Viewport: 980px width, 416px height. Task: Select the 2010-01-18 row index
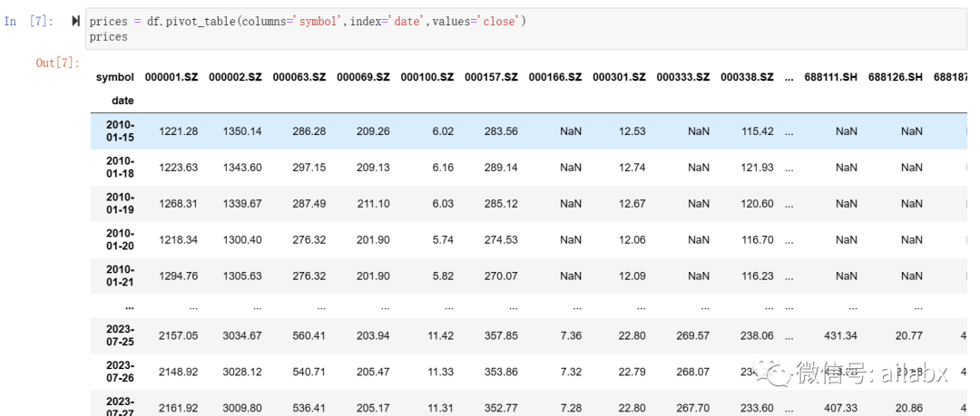click(x=120, y=168)
